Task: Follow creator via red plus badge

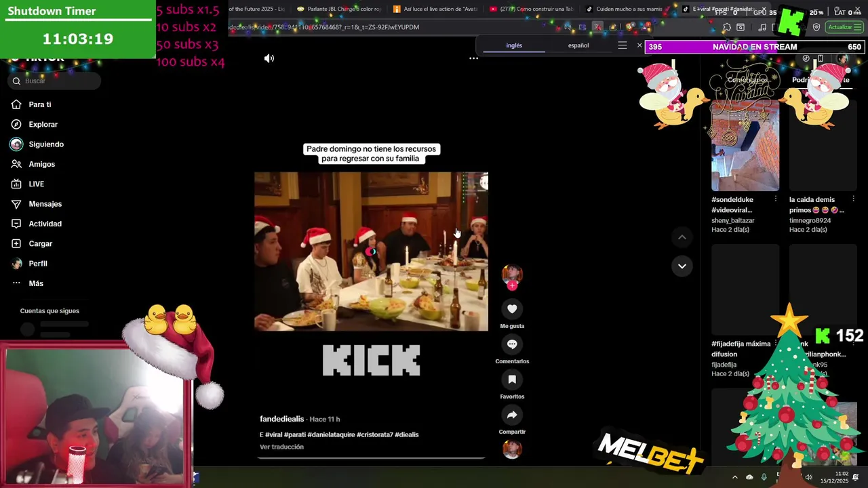Action: 512,285
